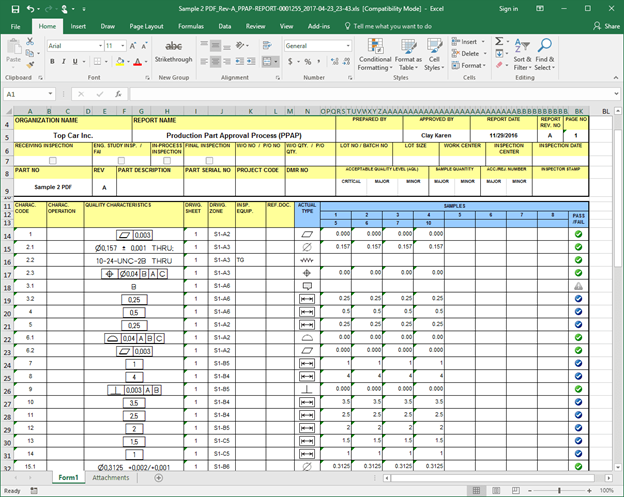
Task: Open the Page Layout ribbon tab
Action: point(148,25)
